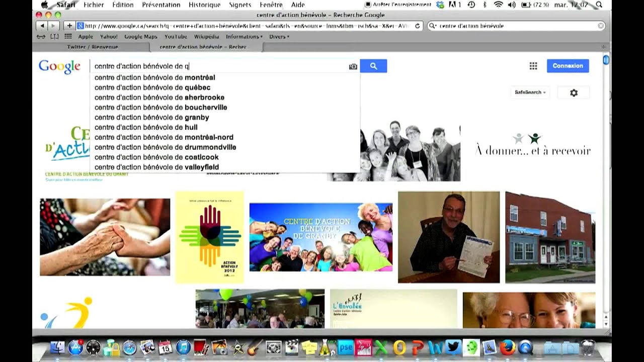Open the Bluetooth menu bar icon

click(x=485, y=5)
